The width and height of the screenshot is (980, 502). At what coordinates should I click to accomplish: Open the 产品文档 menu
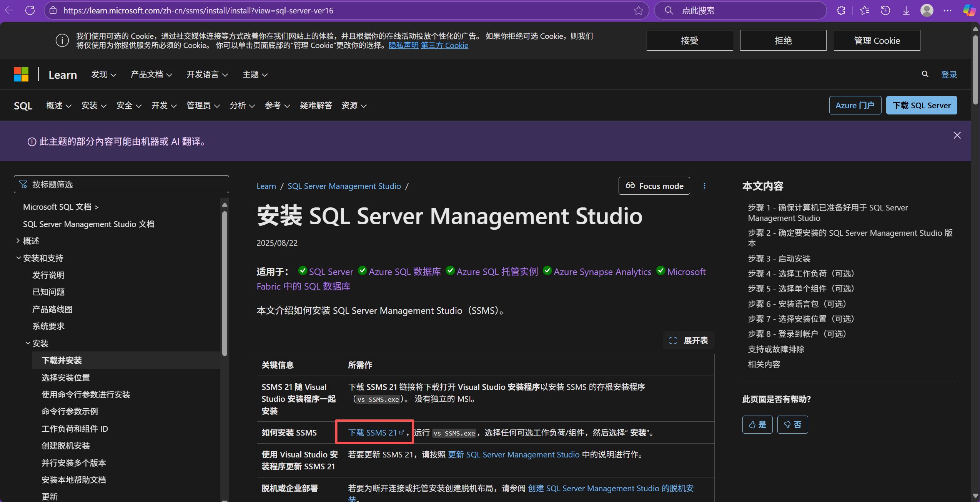[151, 74]
